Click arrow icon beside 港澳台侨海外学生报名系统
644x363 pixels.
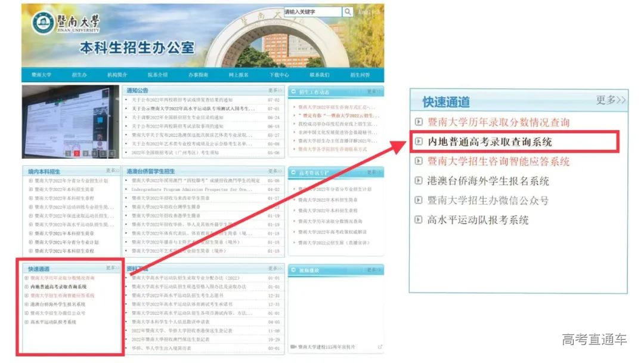tap(419, 180)
